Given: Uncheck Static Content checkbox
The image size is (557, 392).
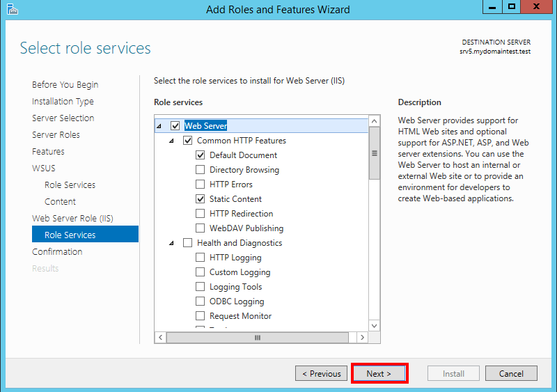Looking at the screenshot, I should pos(201,198).
